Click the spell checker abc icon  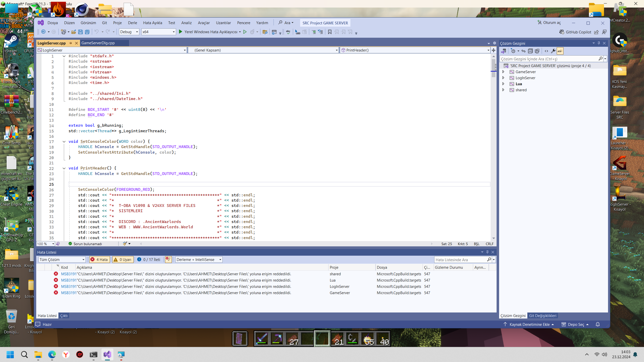coord(288,32)
